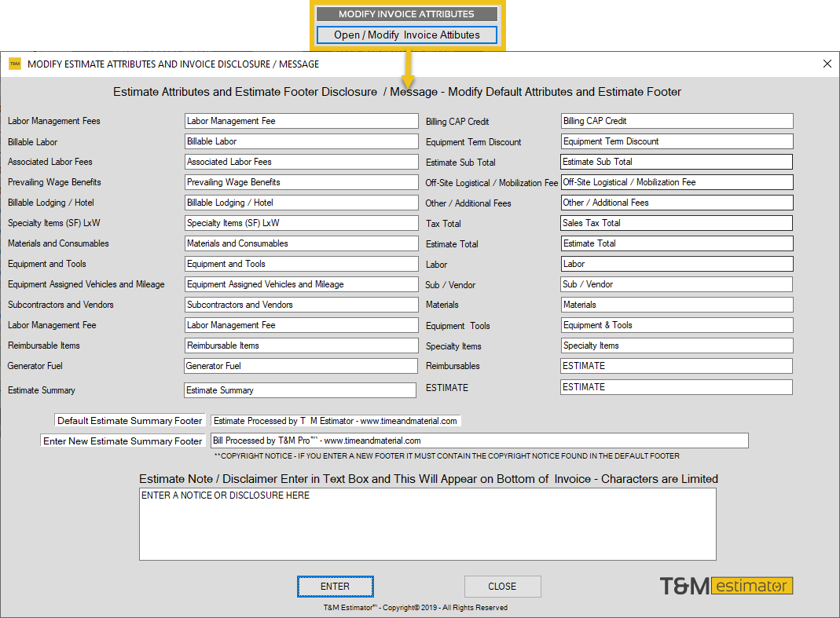Edit the Subcontractors and Vendors input field
The height and width of the screenshot is (618, 840).
click(302, 305)
